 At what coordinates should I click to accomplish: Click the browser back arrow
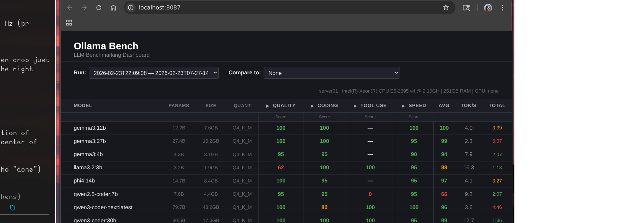pyautogui.click(x=70, y=7)
